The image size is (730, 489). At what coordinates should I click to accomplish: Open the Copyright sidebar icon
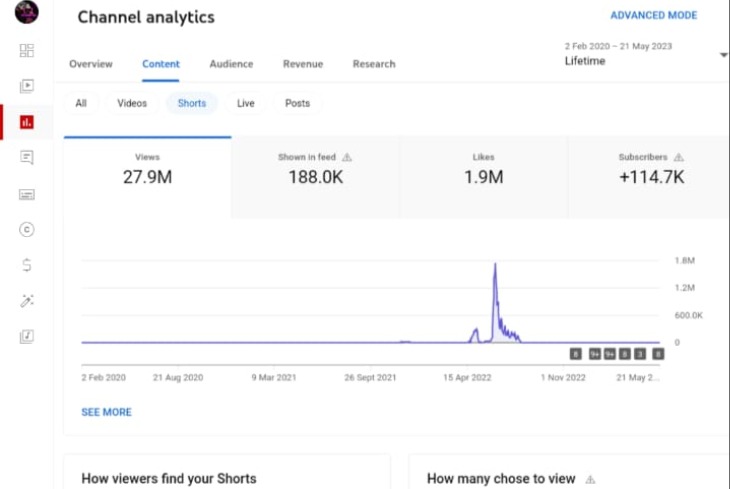click(x=27, y=230)
